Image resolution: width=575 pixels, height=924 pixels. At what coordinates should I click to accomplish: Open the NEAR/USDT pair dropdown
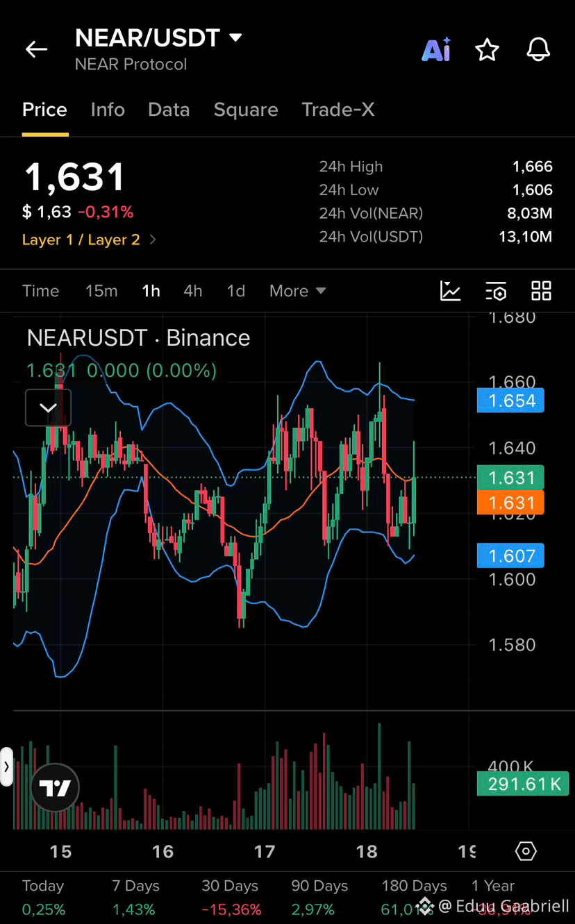159,37
